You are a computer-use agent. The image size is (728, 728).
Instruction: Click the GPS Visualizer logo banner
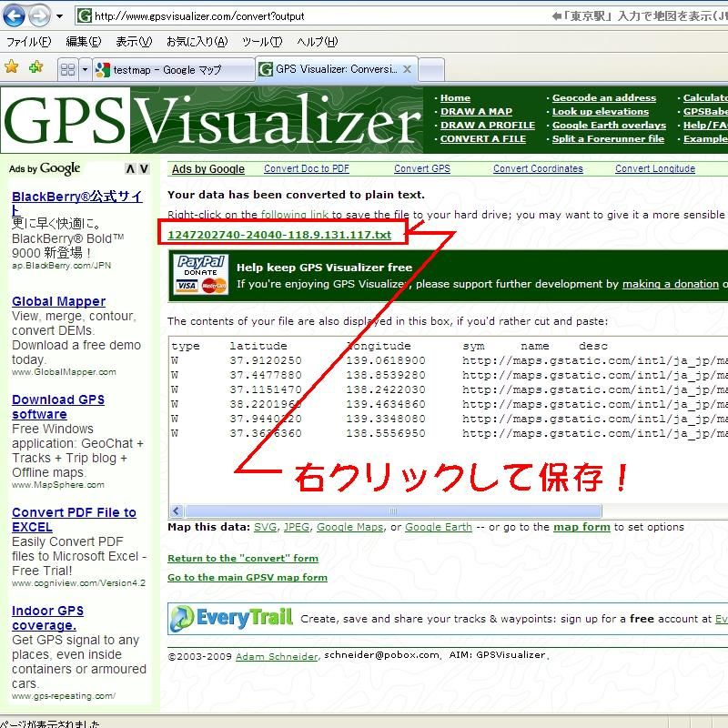[212, 120]
